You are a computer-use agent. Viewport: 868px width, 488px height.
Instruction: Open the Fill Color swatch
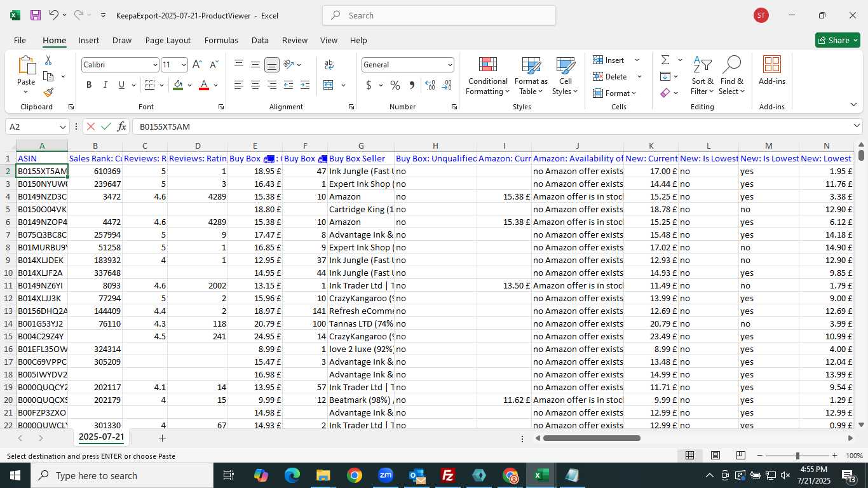click(178, 85)
